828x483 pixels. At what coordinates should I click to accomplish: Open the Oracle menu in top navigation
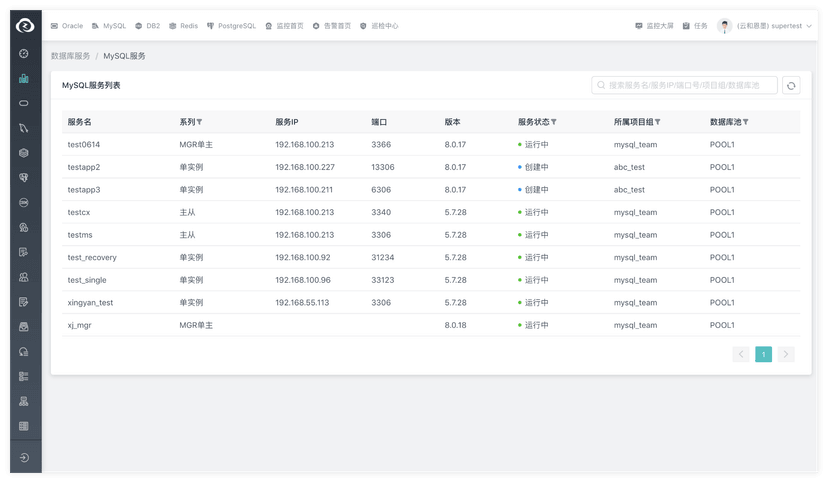(x=67, y=26)
